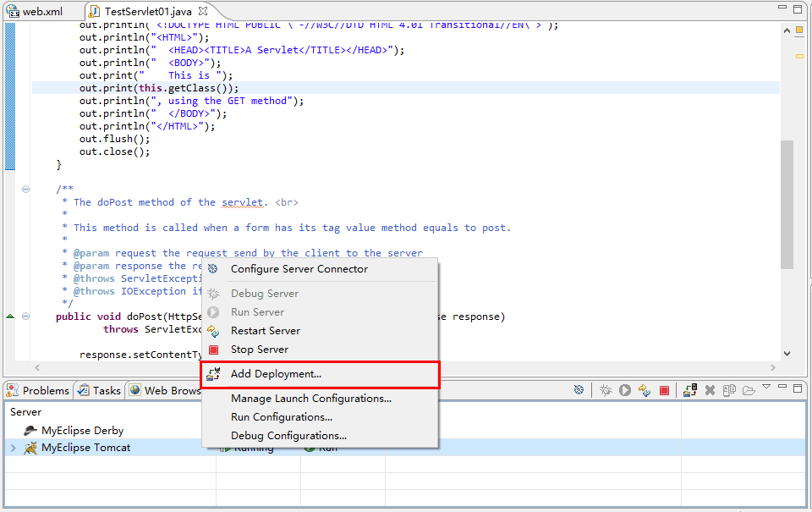The width and height of the screenshot is (812, 512).
Task: Choose Run Configurations... from context menu
Action: (x=281, y=417)
